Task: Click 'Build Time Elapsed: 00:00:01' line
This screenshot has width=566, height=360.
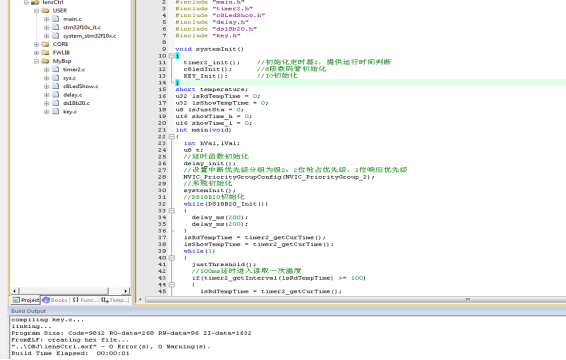Action: point(70,353)
